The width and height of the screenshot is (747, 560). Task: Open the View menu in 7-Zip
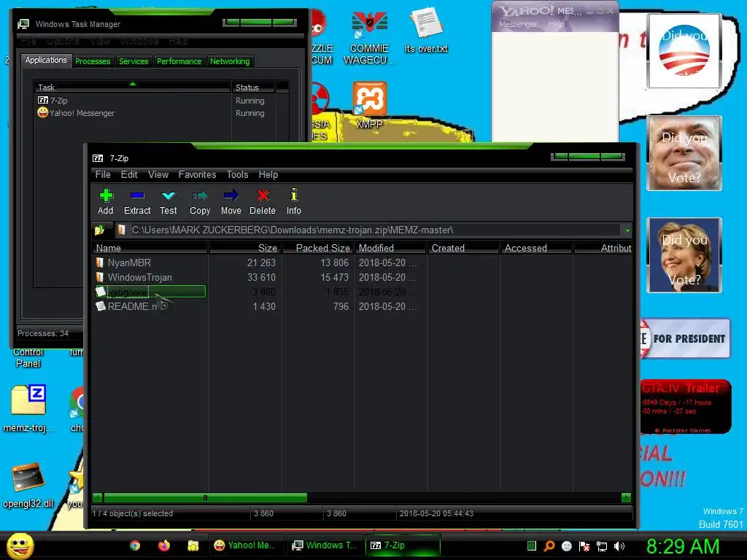coord(158,175)
